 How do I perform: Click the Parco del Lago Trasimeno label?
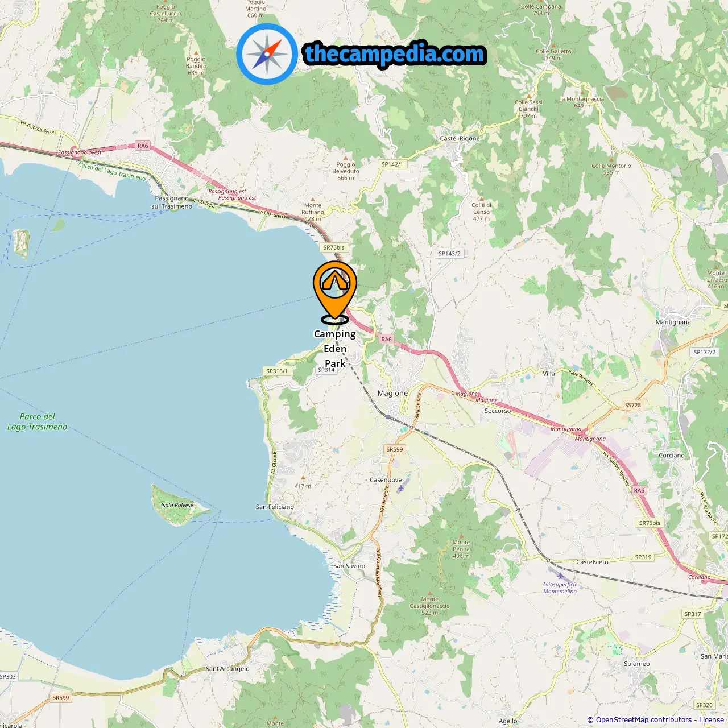click(x=37, y=421)
